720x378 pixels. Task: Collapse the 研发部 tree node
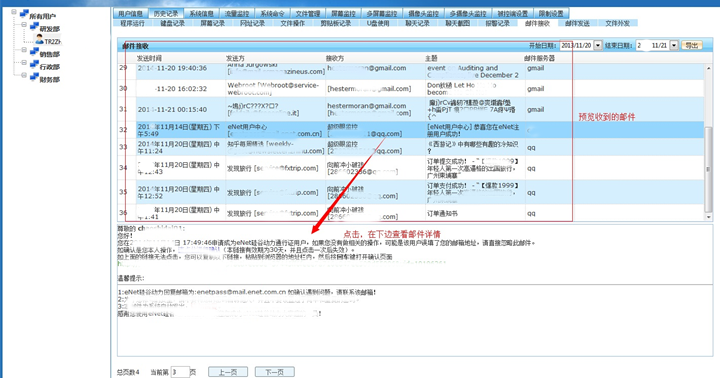24,25
